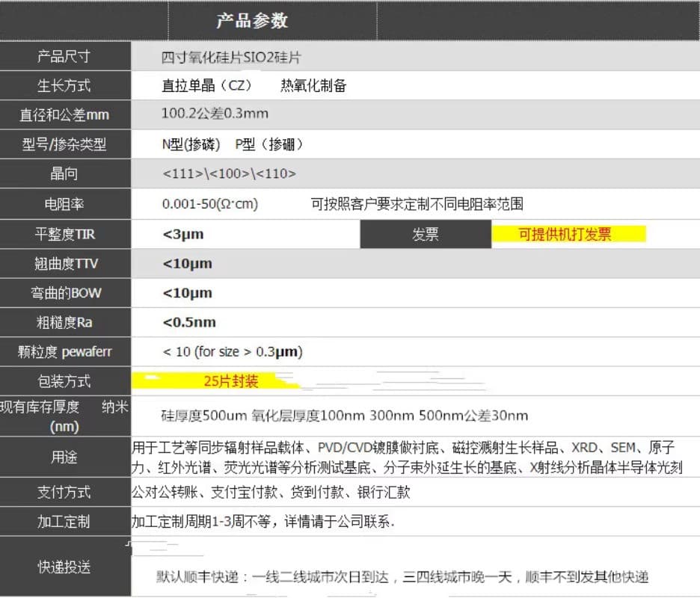Click the 热氧化制备 text
Image resolution: width=700 pixels, height=598 pixels.
coord(313,86)
